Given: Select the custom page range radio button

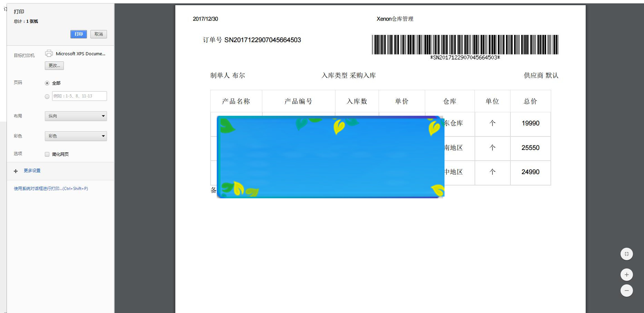Looking at the screenshot, I should [47, 96].
